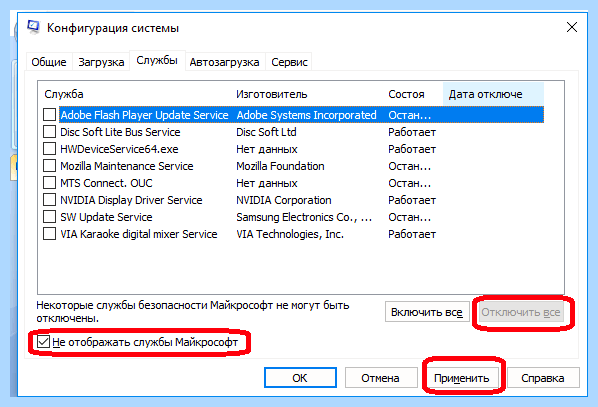This screenshot has width=598, height=407.
Task: Enable the SW Update Service checkbox
Action: click(49, 217)
